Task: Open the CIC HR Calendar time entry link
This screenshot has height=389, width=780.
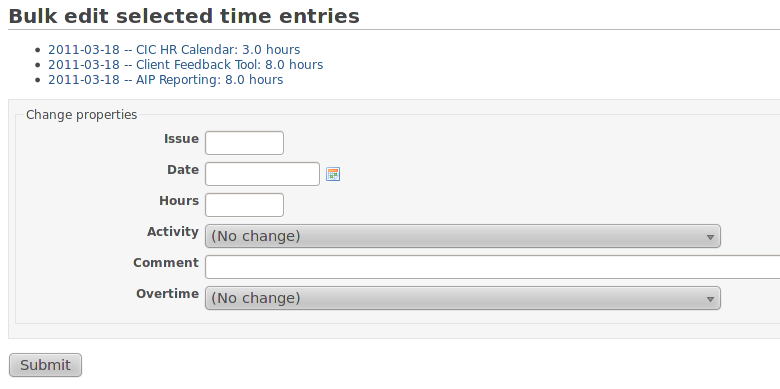Action: (x=174, y=50)
